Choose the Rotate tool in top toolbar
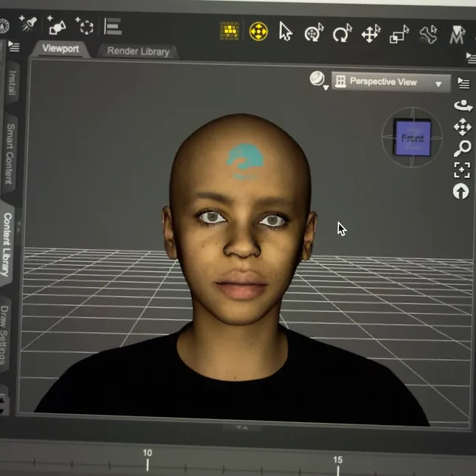The width and height of the screenshot is (476, 476). [x=342, y=33]
